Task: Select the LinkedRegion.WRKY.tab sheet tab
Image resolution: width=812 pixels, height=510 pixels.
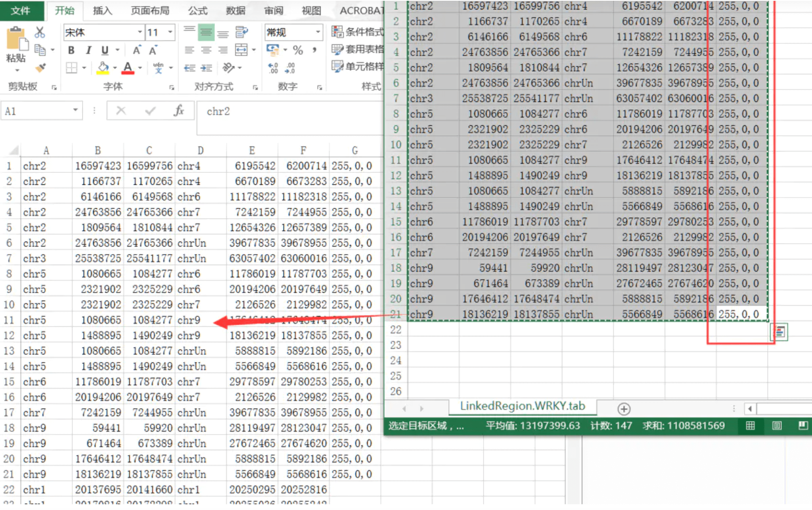Action: pos(522,406)
